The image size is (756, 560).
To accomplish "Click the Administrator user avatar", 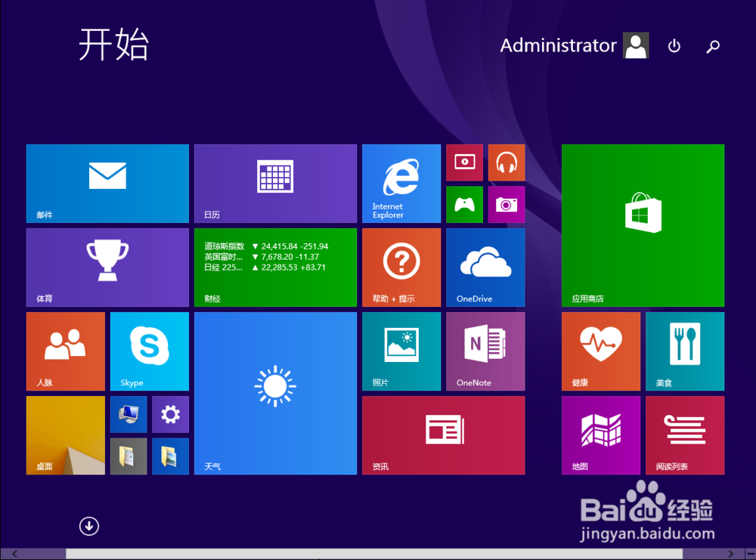I will (x=636, y=45).
